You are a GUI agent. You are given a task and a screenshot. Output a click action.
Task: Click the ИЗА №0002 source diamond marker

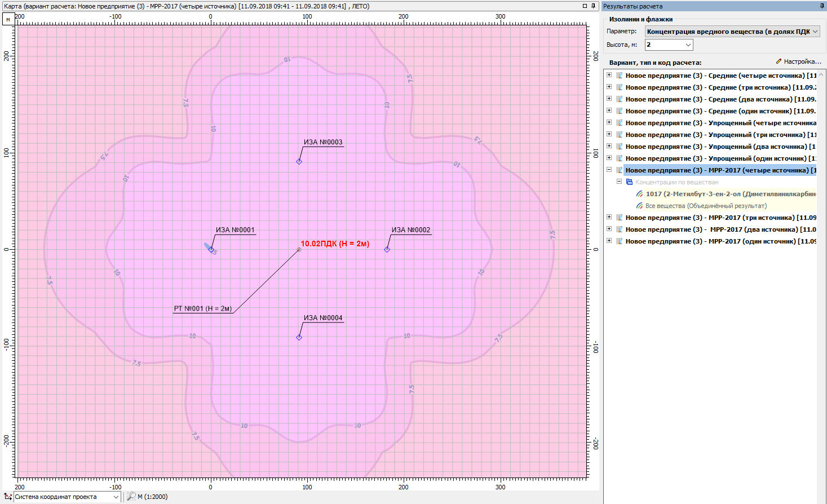tap(387, 249)
